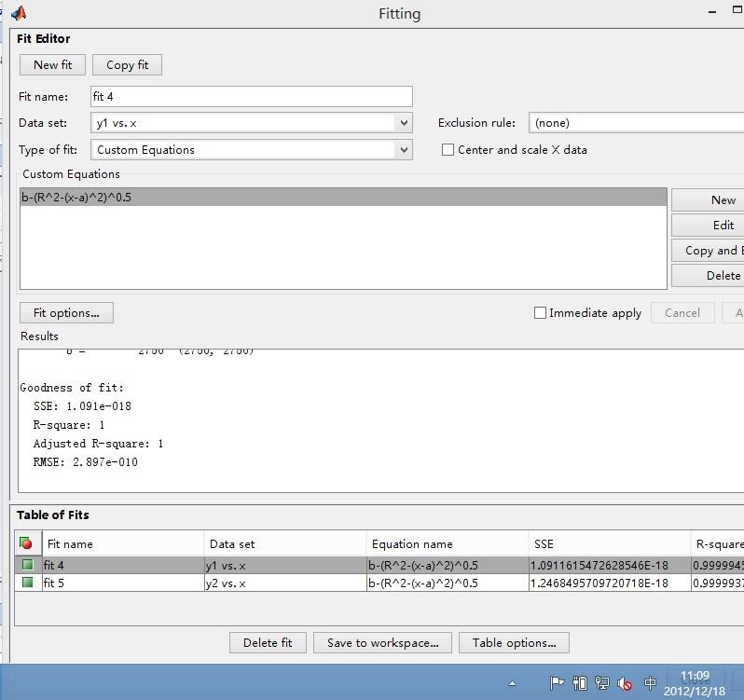
Task: Click the Fit name input field
Action: 252,96
